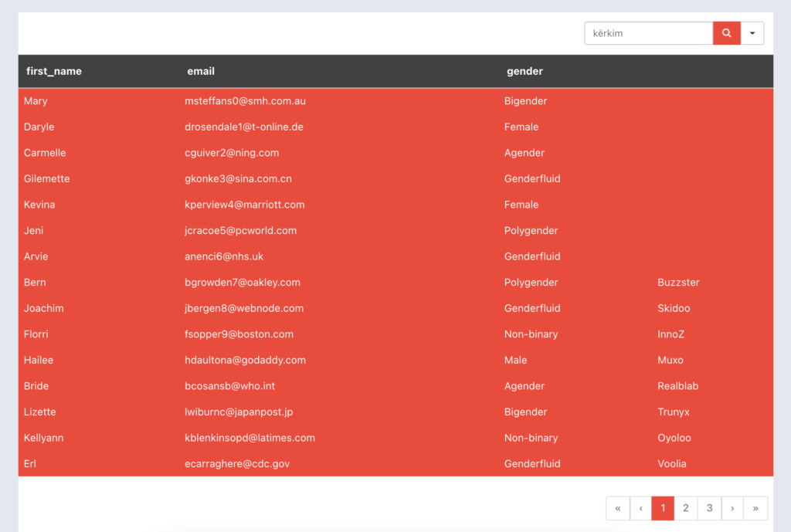
Task: Select the Gilemette table row
Action: pyautogui.click(x=47, y=178)
